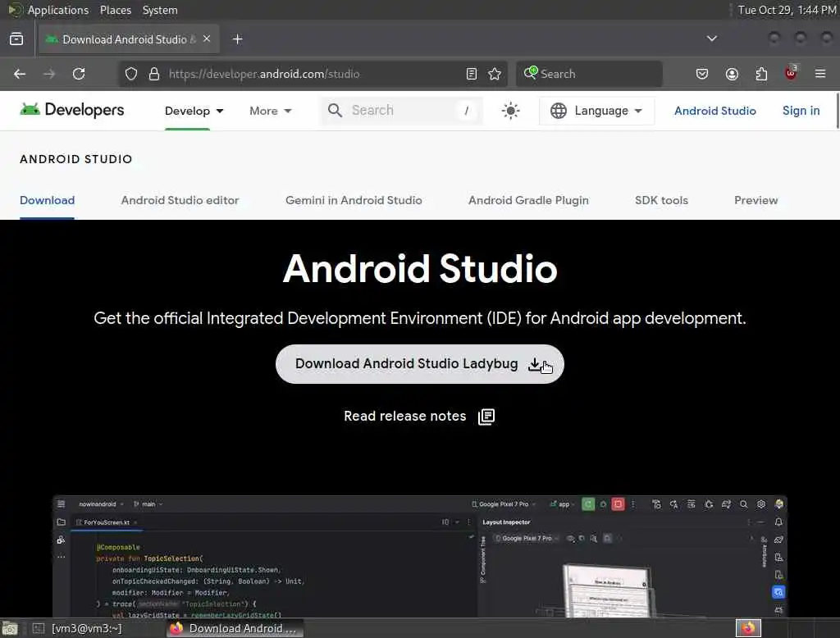Open the Firefox account icon
840x638 pixels.
tap(732, 74)
